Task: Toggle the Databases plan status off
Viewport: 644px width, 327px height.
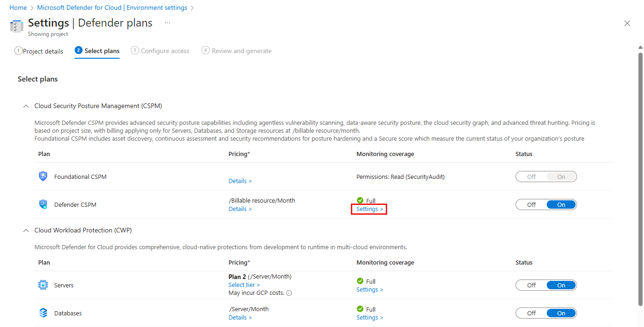Action: click(531, 313)
